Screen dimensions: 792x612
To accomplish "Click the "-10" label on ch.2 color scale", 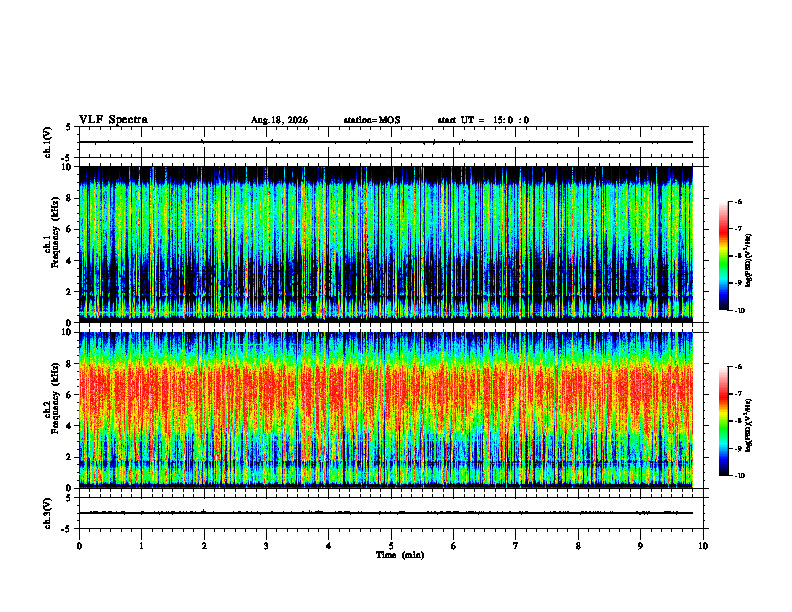I will 740,476.
